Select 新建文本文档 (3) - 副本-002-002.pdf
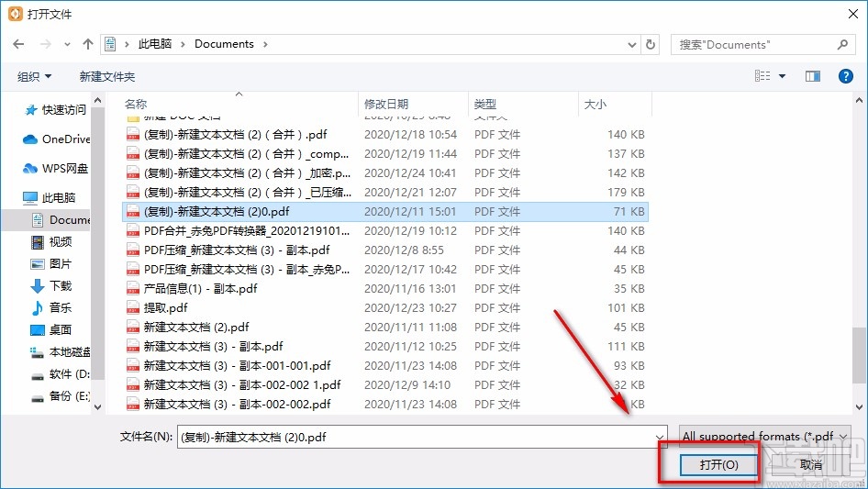 point(385,405)
